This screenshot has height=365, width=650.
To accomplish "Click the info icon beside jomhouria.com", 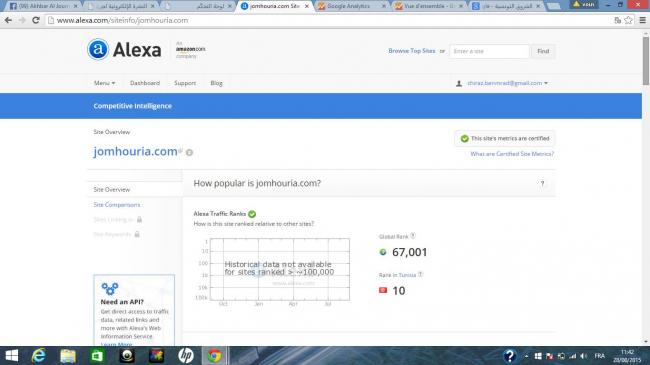I will pos(189,153).
